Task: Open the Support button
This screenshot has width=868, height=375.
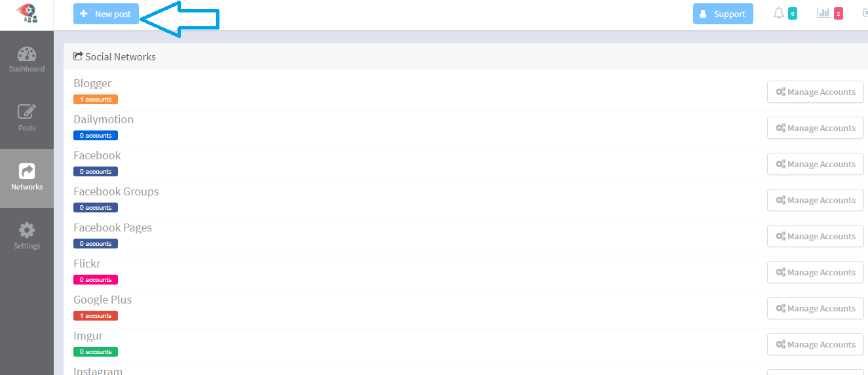Action: pyautogui.click(x=723, y=14)
